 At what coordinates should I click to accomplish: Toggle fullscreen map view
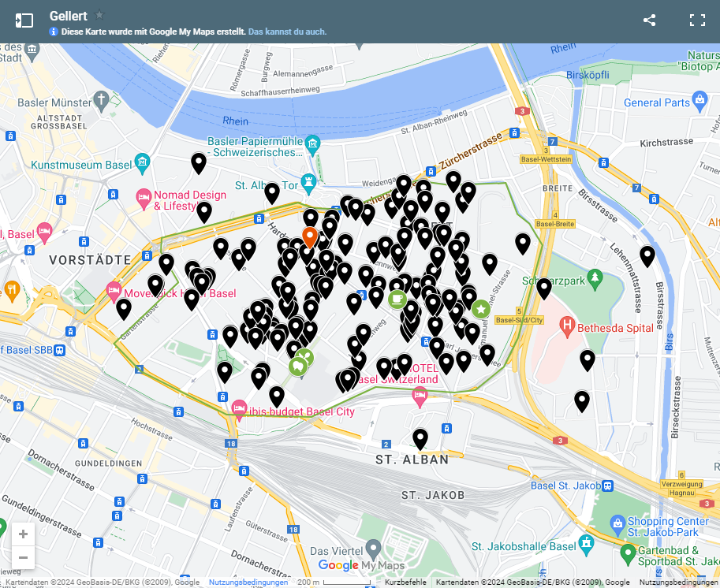[x=697, y=20]
